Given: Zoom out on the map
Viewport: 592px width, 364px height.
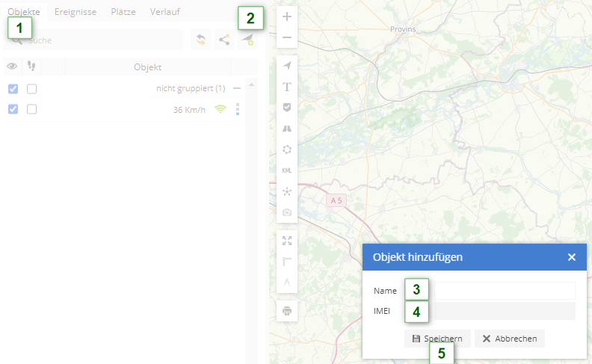Looking at the screenshot, I should (287, 37).
